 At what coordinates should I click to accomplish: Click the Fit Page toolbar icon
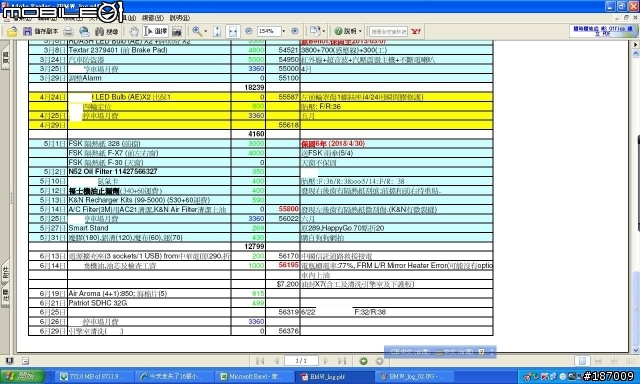(x=217, y=31)
